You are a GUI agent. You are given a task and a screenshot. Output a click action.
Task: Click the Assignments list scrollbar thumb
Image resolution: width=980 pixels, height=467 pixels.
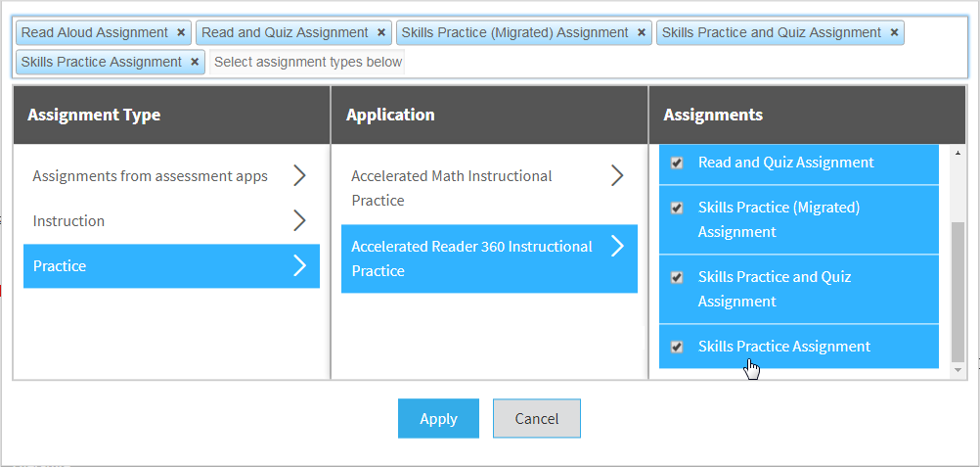(958, 292)
